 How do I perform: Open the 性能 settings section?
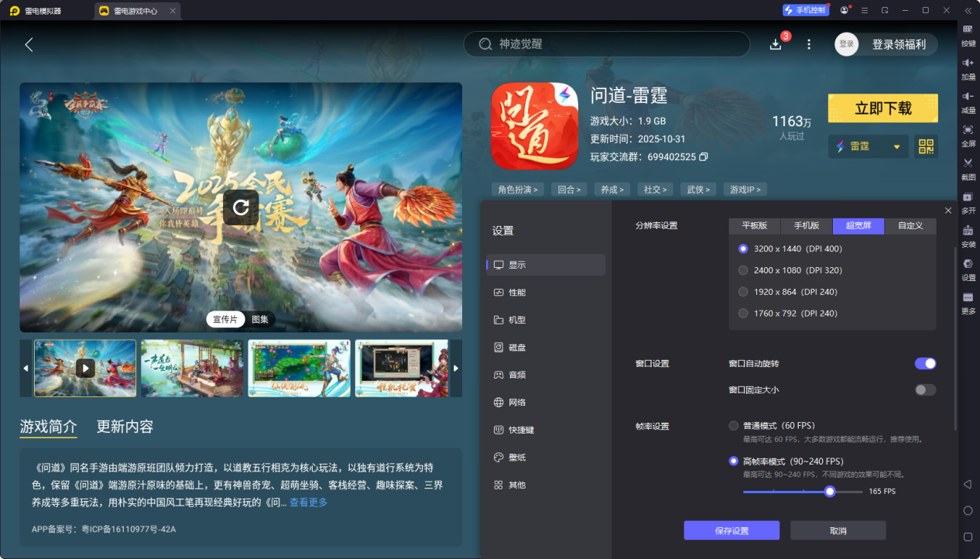[x=516, y=293]
